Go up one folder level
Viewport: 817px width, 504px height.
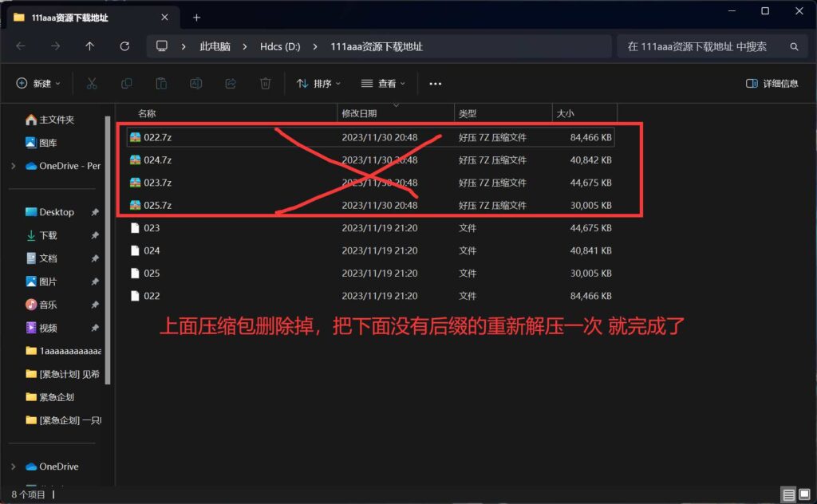[89, 46]
